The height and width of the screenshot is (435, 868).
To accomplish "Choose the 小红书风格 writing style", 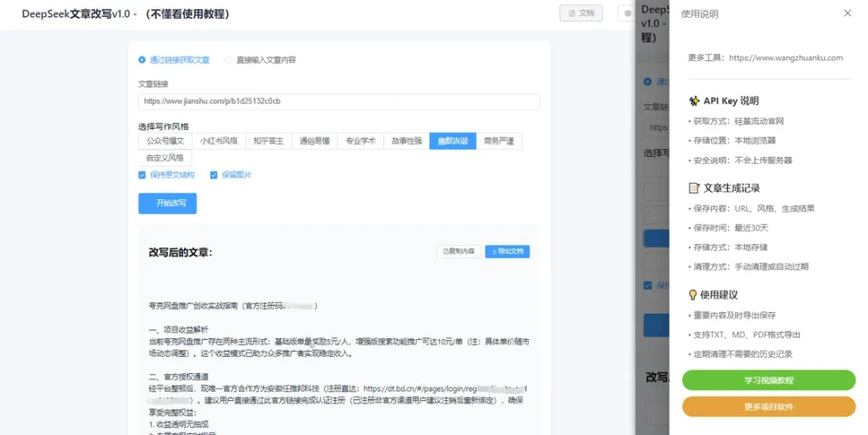I will [x=219, y=141].
